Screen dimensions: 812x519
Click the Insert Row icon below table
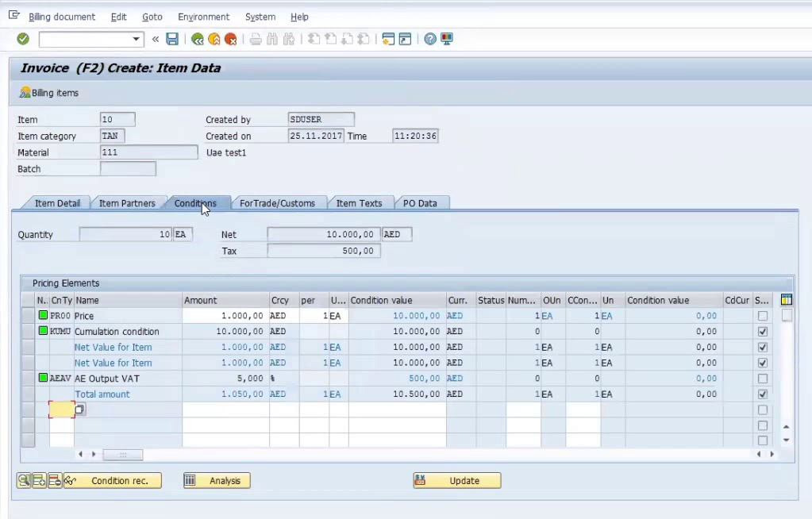39,481
